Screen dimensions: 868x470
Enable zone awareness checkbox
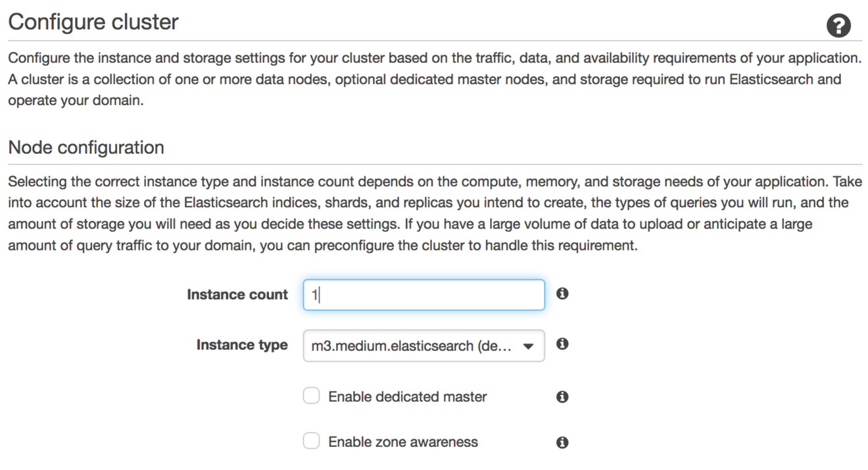point(312,441)
